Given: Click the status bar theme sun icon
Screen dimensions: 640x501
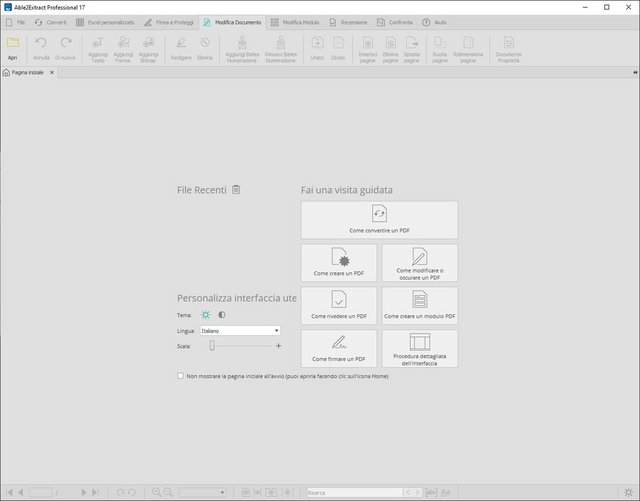Looking at the screenshot, I should (628, 492).
